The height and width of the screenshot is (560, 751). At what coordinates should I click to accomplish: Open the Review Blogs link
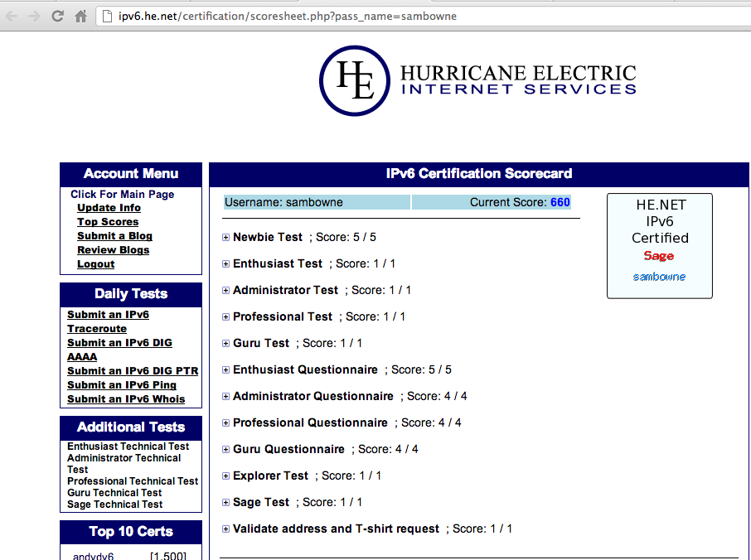(113, 250)
